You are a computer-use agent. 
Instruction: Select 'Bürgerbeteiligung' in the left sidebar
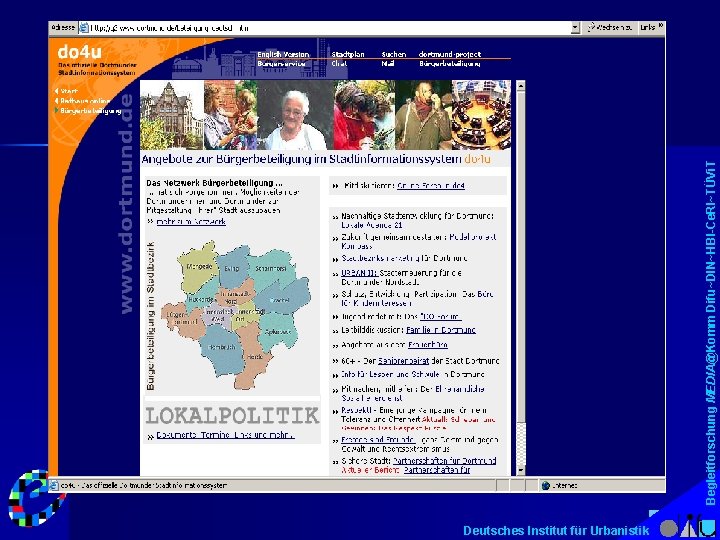pyautogui.click(x=90, y=111)
